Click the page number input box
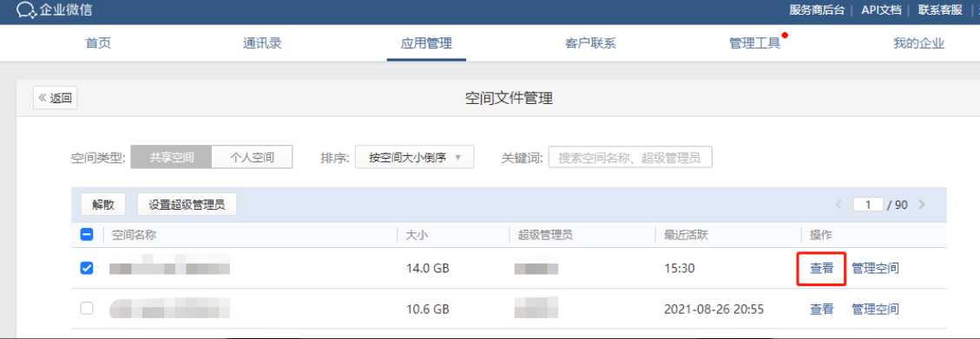The image size is (980, 339). [868, 205]
